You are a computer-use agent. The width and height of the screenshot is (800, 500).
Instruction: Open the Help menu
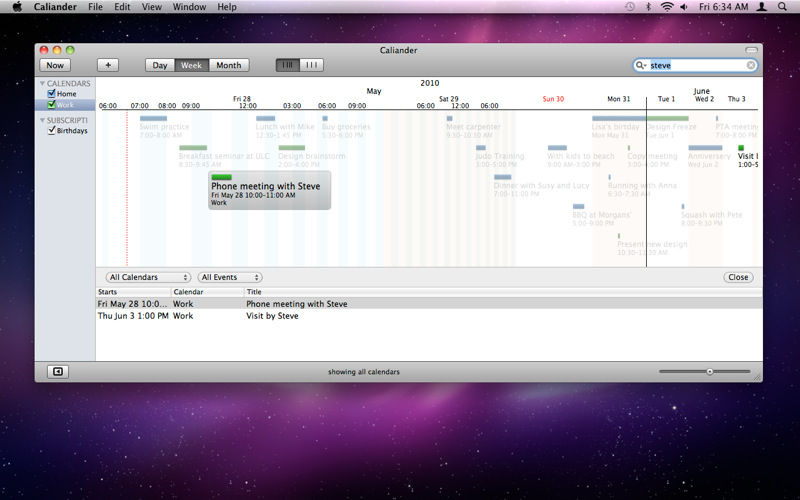tap(227, 7)
